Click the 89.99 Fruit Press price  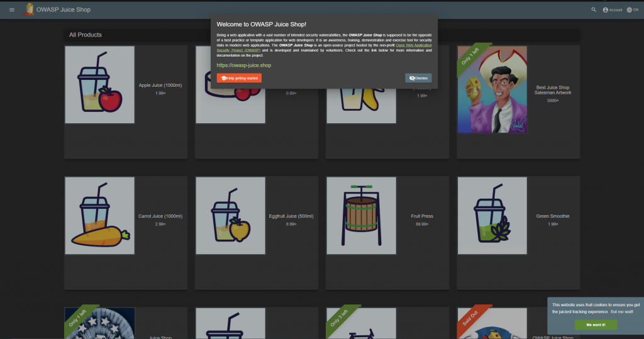(x=422, y=225)
